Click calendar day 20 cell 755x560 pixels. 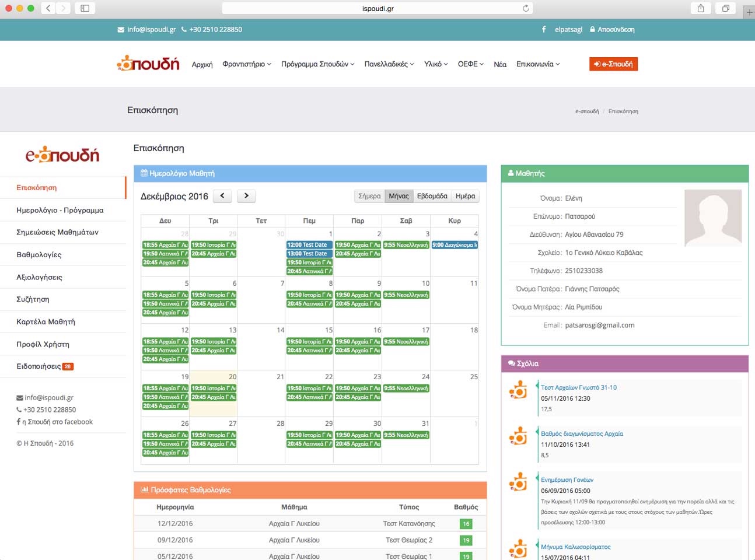pyautogui.click(x=214, y=393)
